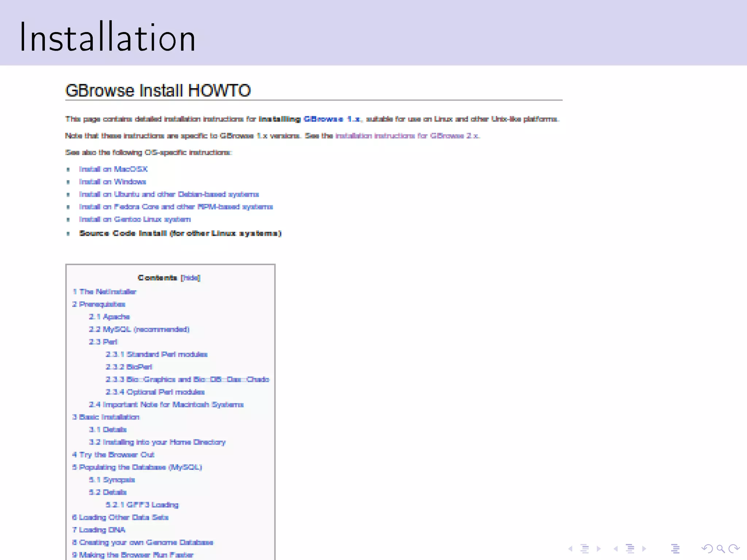Go to the 2.2 MySQL (recommended) contents entry
This screenshot has width=747, height=560.
pos(139,330)
